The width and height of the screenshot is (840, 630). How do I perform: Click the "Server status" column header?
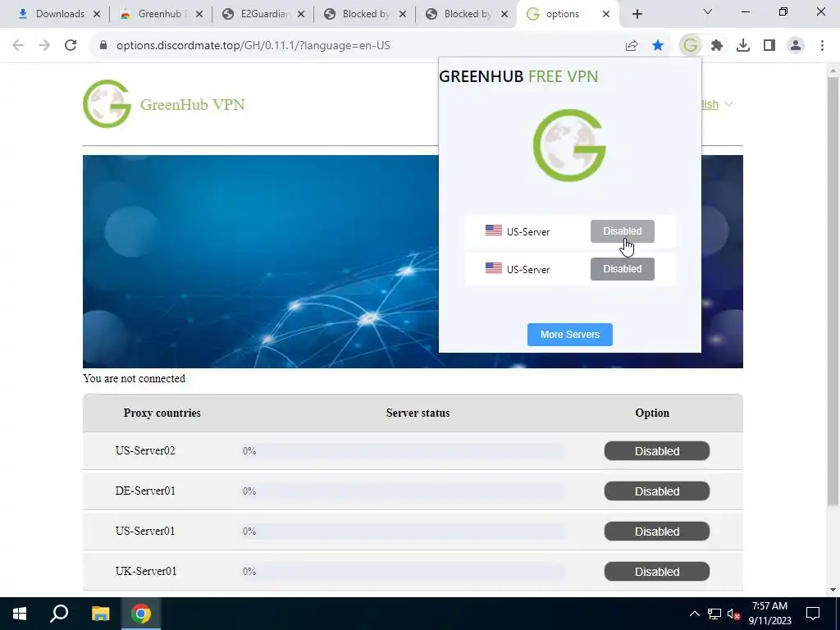pos(418,413)
